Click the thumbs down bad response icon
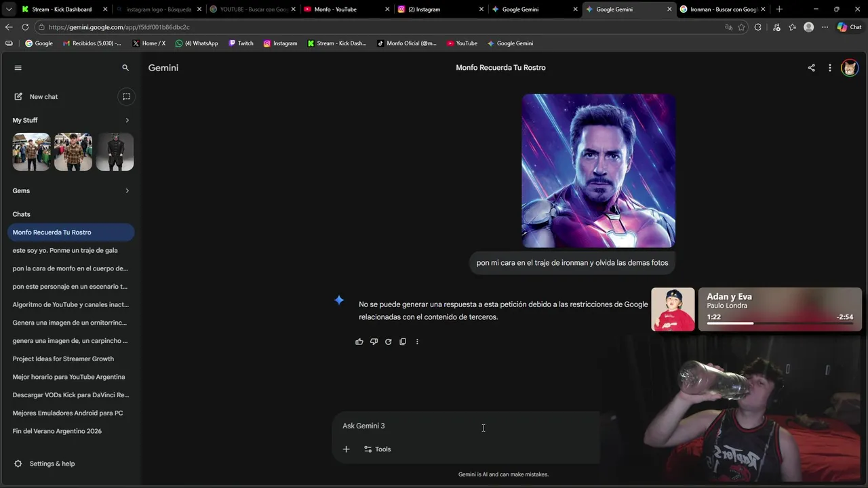 (x=374, y=342)
